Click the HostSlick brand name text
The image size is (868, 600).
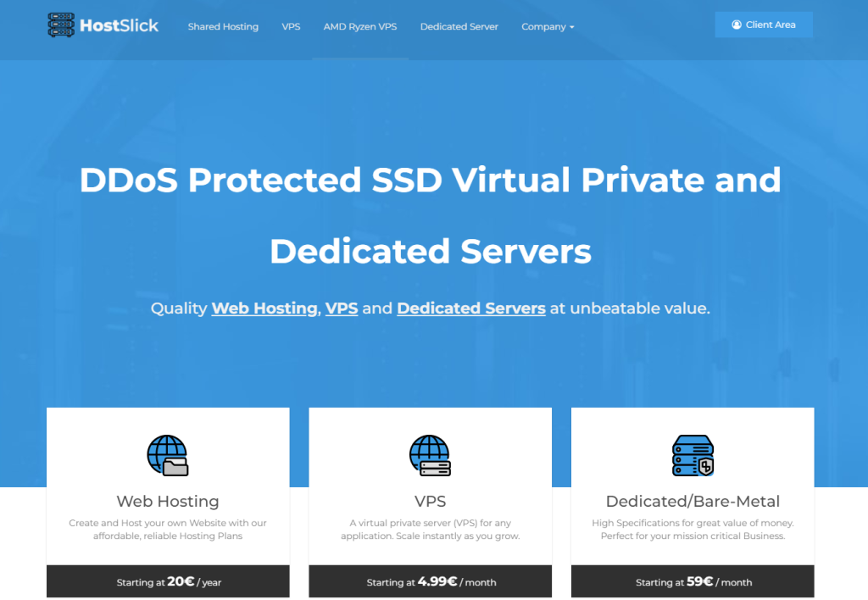pyautogui.click(x=119, y=25)
